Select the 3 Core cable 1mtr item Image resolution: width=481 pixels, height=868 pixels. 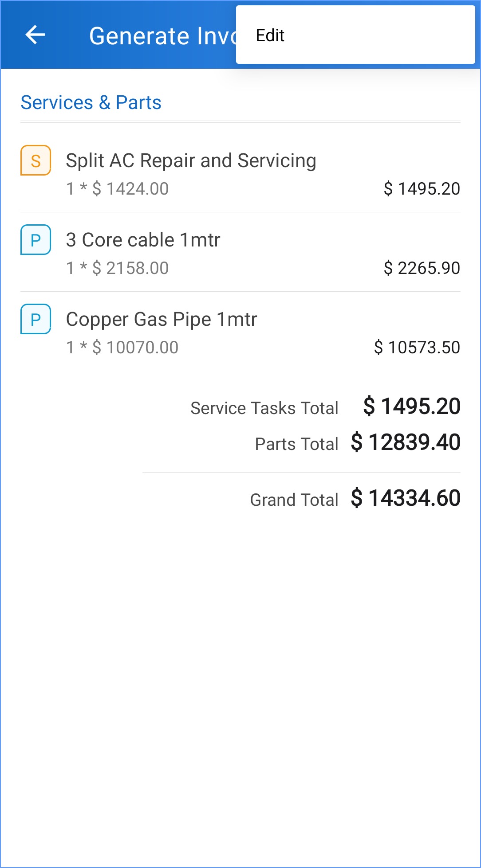click(143, 240)
